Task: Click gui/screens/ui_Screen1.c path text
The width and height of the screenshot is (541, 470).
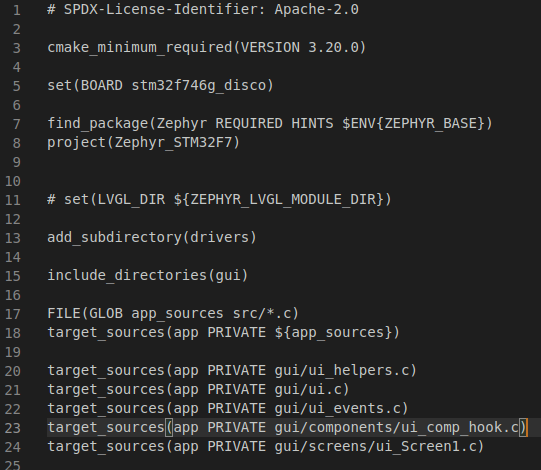Action: tap(375, 446)
